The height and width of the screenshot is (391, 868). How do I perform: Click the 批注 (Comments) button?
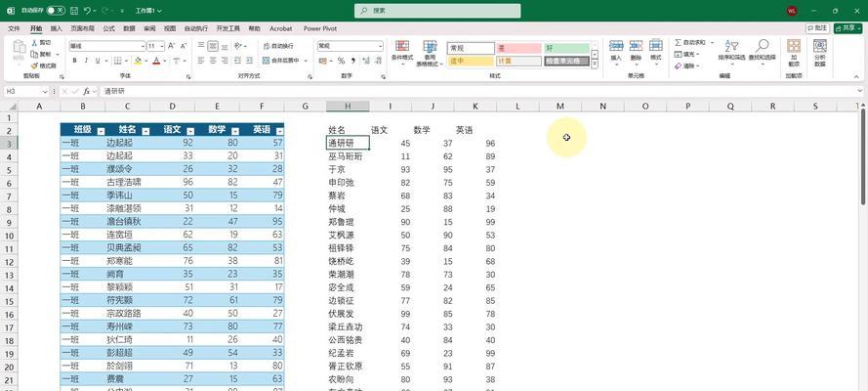click(817, 27)
